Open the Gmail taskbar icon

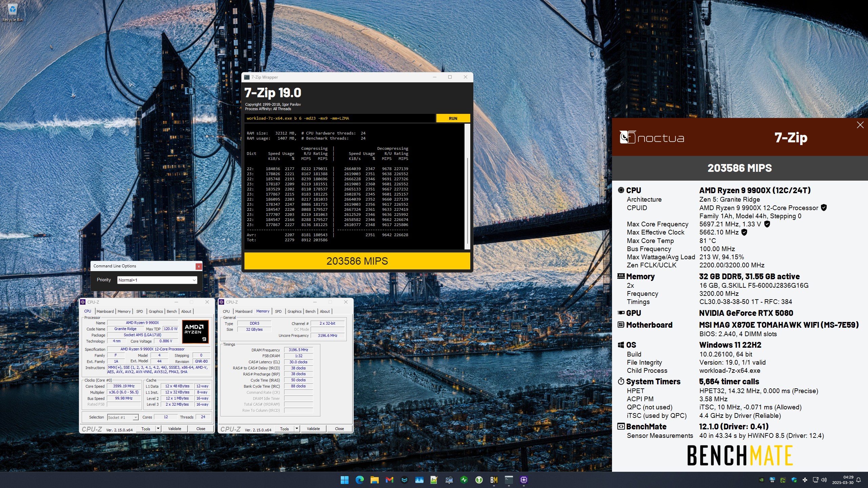point(389,480)
